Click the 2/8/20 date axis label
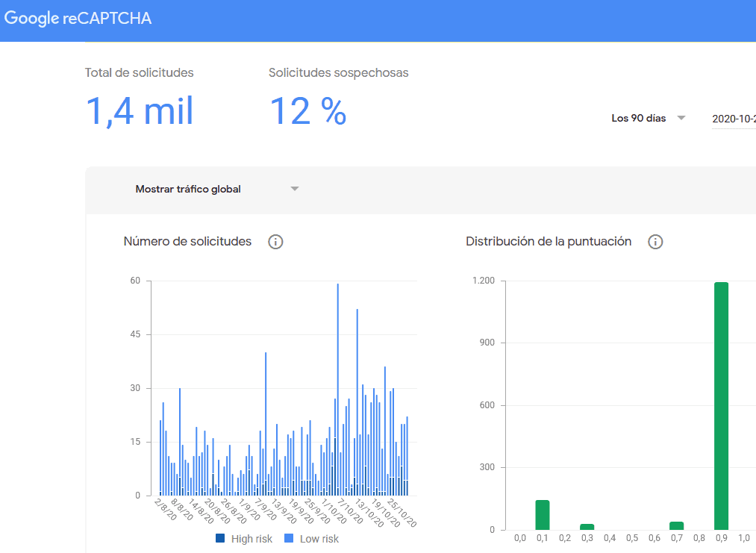The image size is (756, 553). click(x=166, y=510)
